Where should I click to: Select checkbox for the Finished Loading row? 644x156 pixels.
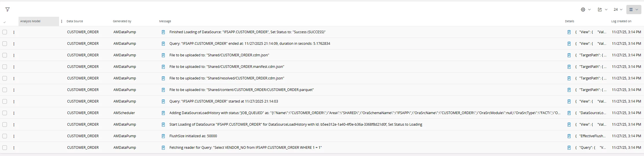[5, 32]
